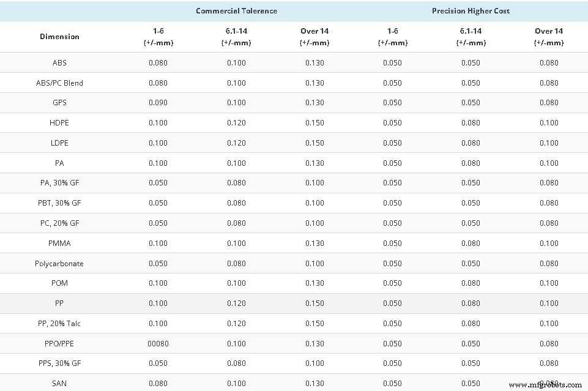The height and width of the screenshot is (391, 588).
Task: Click the ABS row label
Action: 59,62
